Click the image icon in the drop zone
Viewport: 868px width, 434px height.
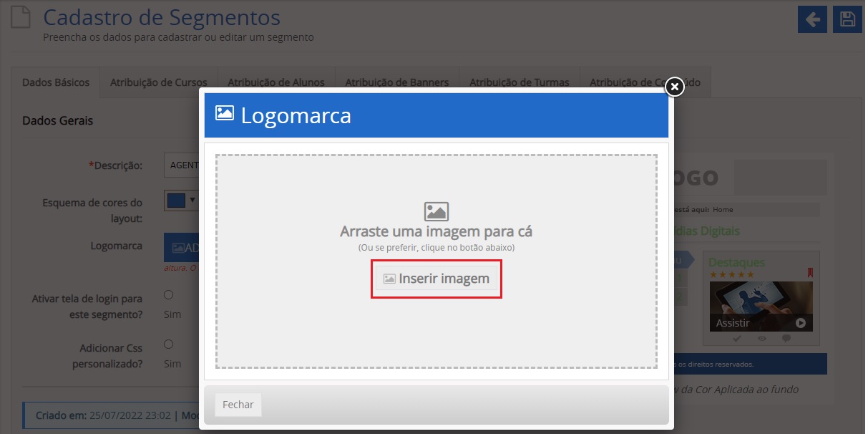(x=436, y=211)
